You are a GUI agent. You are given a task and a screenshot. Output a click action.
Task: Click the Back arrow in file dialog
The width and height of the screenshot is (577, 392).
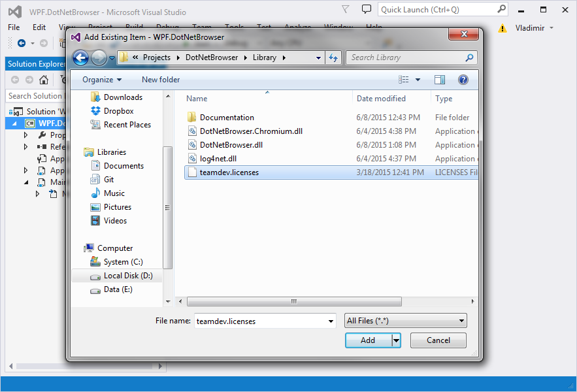coord(80,57)
